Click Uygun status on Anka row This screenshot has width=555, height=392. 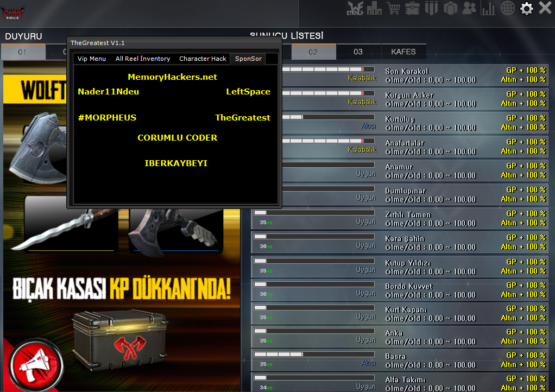tap(365, 340)
